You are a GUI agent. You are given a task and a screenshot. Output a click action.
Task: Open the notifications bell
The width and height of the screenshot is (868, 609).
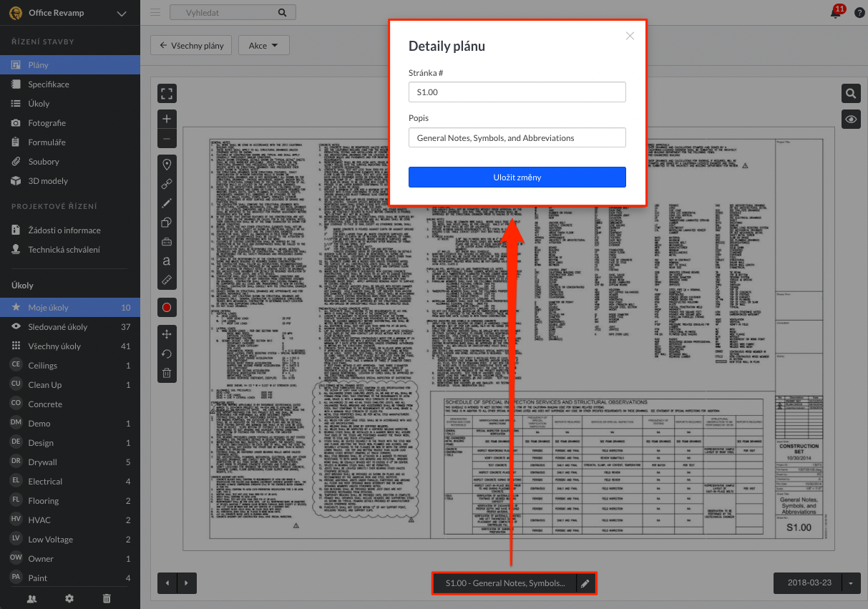click(837, 12)
